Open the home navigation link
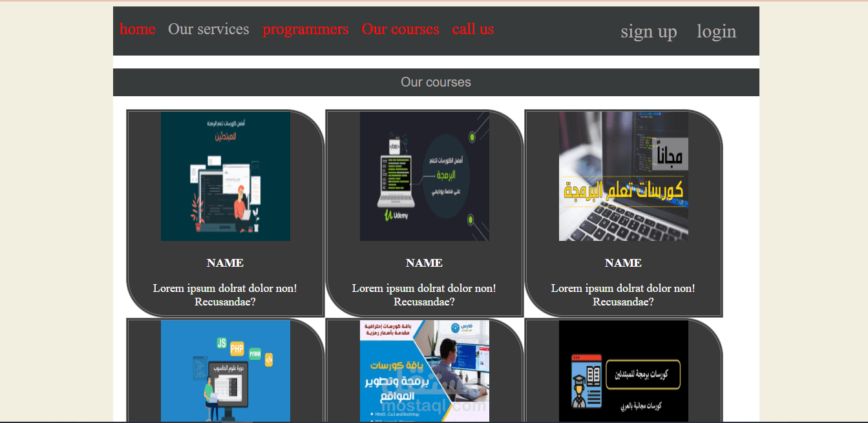 click(138, 29)
